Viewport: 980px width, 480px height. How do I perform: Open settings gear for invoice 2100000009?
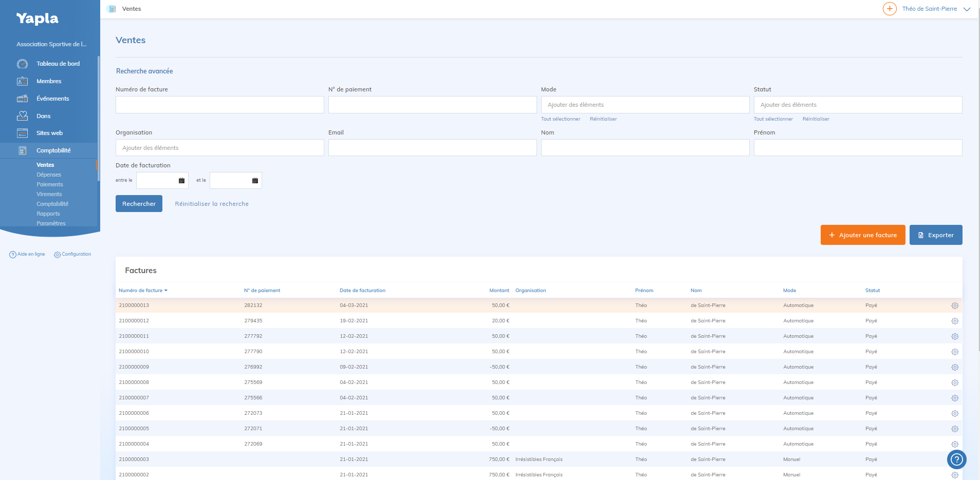click(x=954, y=367)
